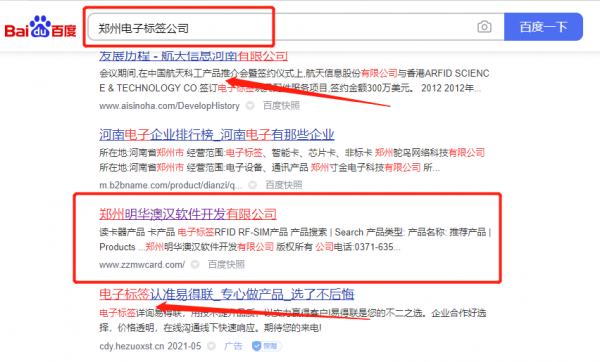Expand dropdown arrow beside m.b2bname.com URL
Viewport: 600px width, 362px height.
tap(253, 185)
